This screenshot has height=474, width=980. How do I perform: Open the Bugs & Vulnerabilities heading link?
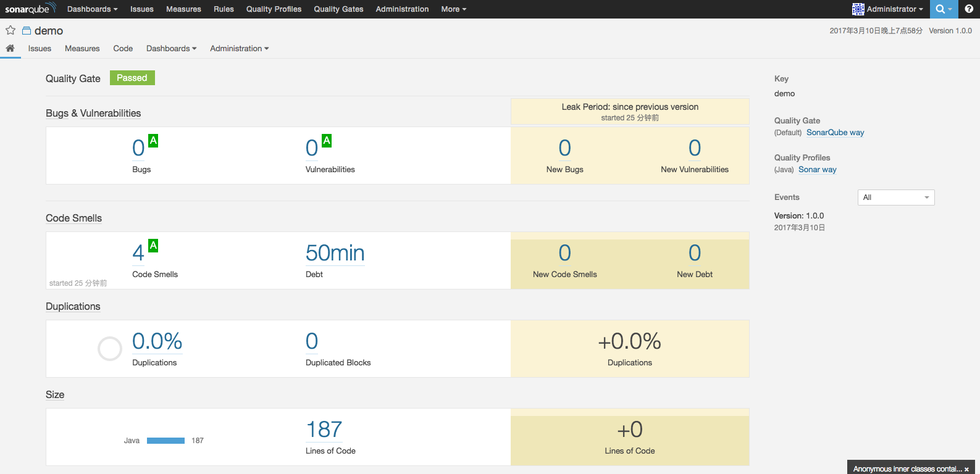point(93,114)
